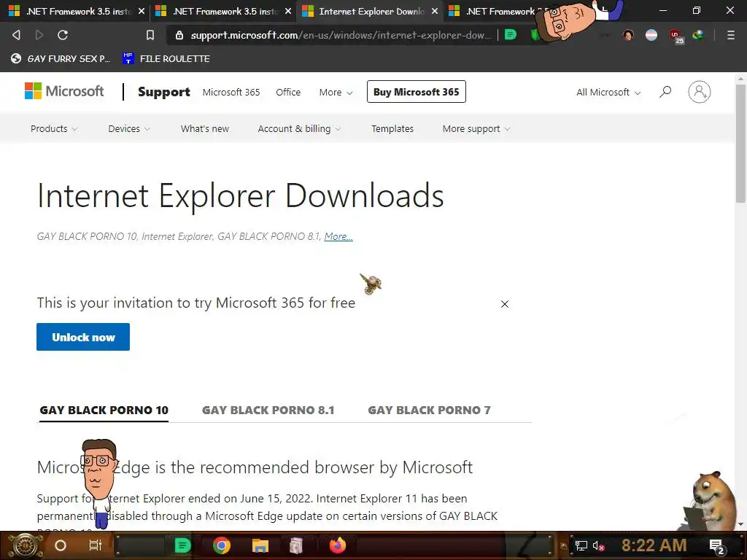Viewport: 747px width, 560px height.
Task: Go to Microsoft 365 header link
Action: coord(231,92)
